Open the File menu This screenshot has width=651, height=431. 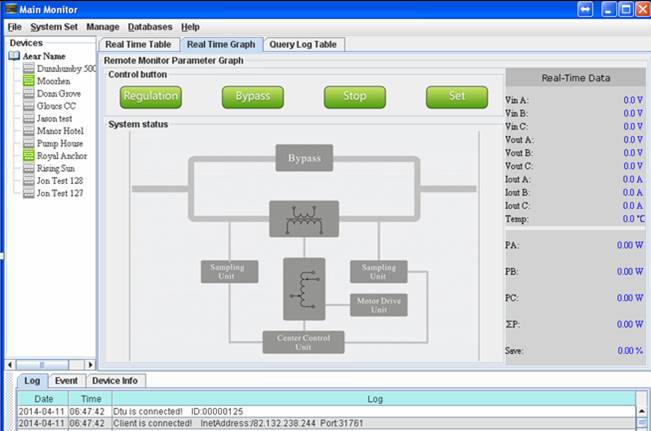pos(15,27)
